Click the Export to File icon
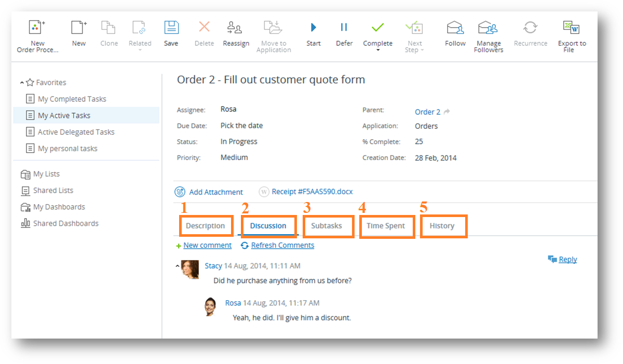 click(572, 28)
